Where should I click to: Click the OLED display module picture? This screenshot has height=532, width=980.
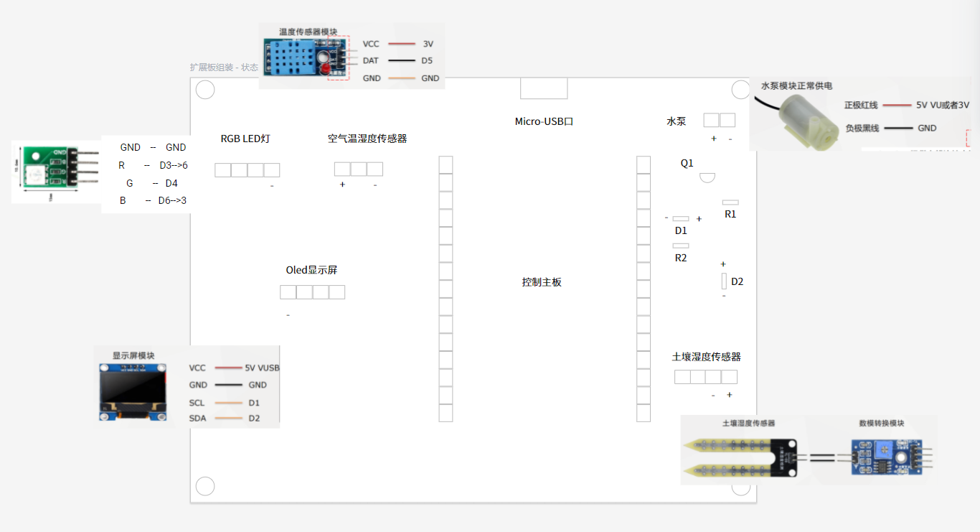coord(133,391)
